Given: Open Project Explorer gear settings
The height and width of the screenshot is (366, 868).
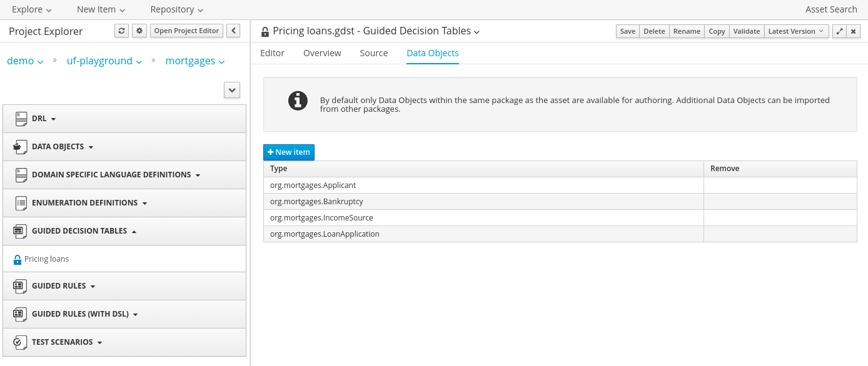Looking at the screenshot, I should click(x=139, y=31).
